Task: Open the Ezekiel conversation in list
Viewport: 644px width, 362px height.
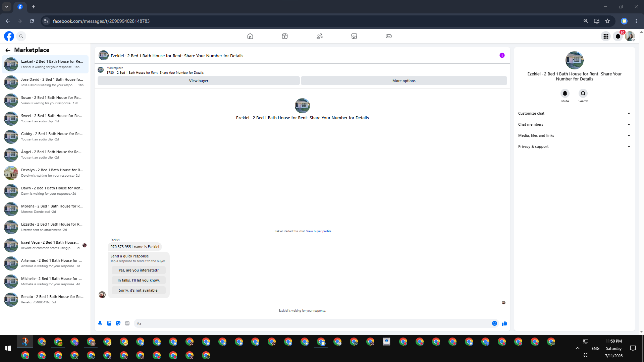Action: (45, 64)
